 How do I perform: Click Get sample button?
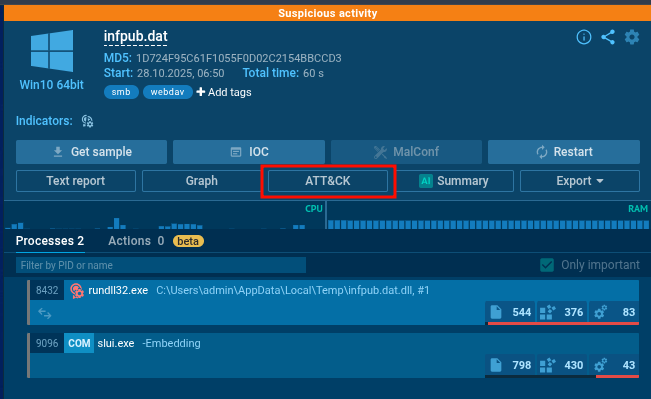click(91, 152)
